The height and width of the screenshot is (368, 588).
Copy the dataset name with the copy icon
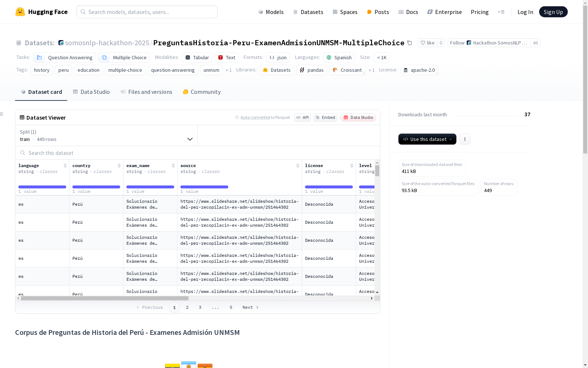(409, 43)
